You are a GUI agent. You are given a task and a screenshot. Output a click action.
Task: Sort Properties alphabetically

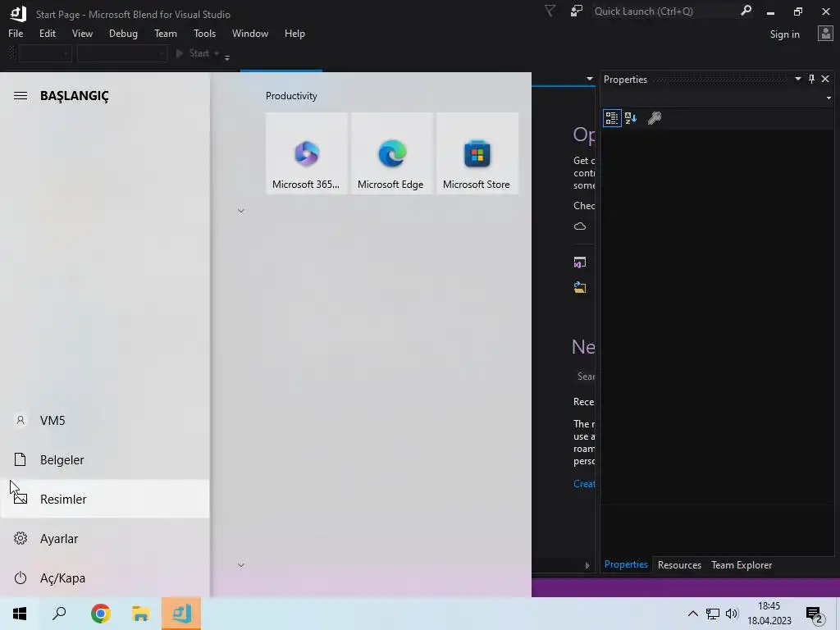(631, 118)
